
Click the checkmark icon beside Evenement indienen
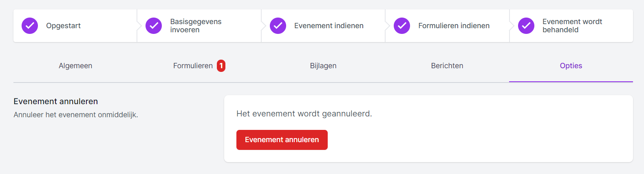[278, 26]
